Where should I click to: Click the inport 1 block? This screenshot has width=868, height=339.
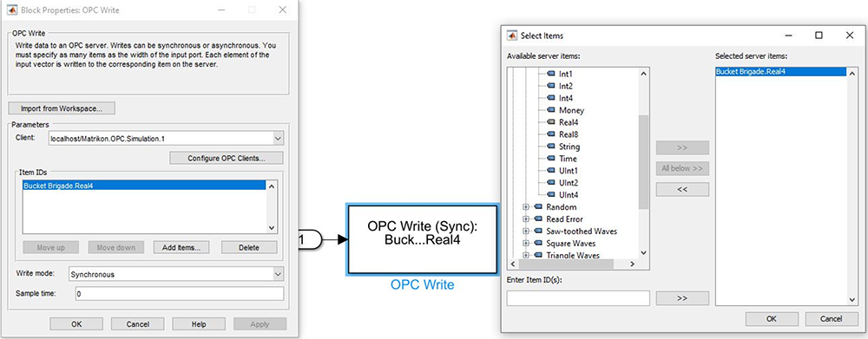pyautogui.click(x=310, y=239)
